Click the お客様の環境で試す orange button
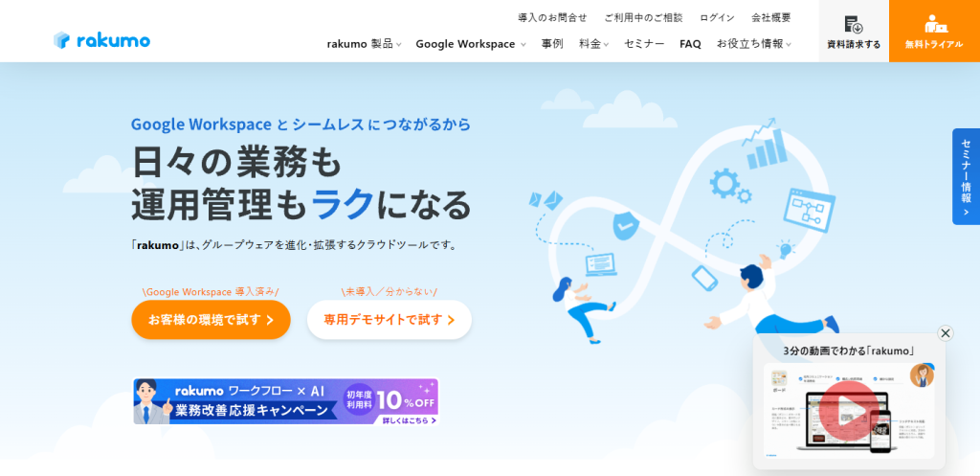Screen dimensions: 980x476 point(211,320)
